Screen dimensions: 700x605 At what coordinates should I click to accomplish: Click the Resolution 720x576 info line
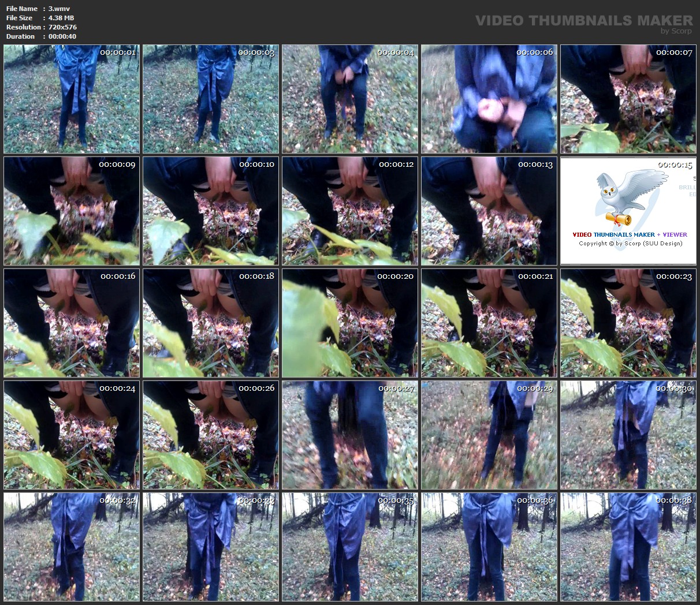pyautogui.click(x=42, y=27)
